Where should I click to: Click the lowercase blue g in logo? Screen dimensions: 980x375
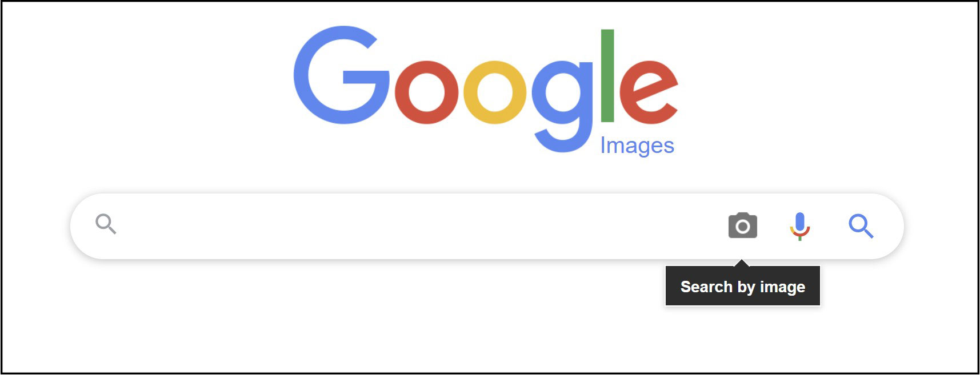[x=563, y=106]
